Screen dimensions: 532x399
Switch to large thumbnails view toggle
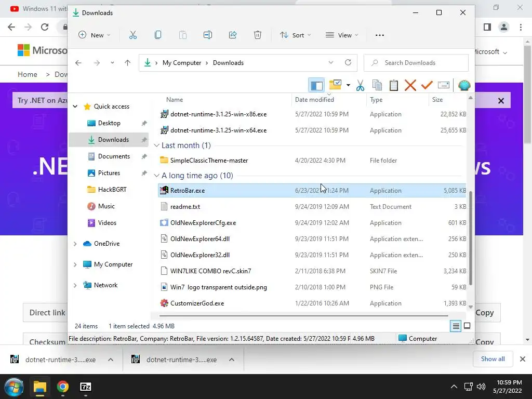[x=467, y=326]
